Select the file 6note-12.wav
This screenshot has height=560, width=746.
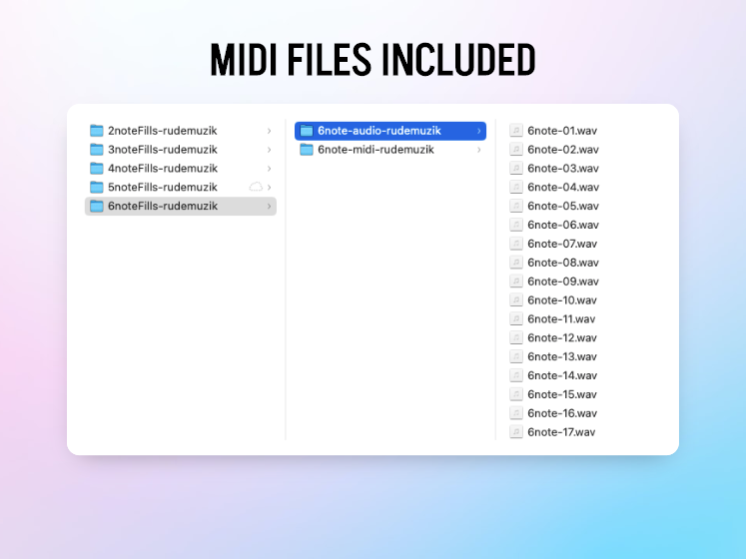562,337
